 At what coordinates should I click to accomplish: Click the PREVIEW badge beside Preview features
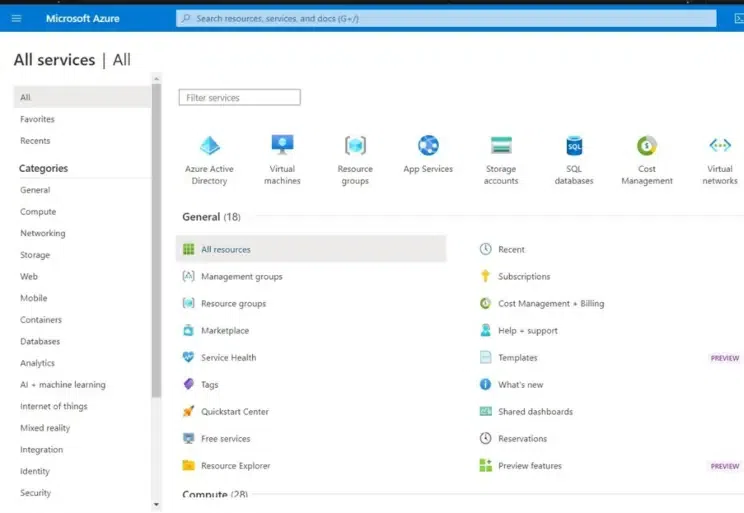pyautogui.click(x=725, y=466)
